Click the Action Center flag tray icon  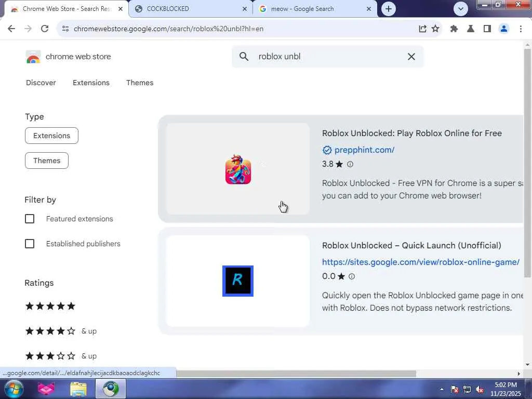click(x=455, y=389)
